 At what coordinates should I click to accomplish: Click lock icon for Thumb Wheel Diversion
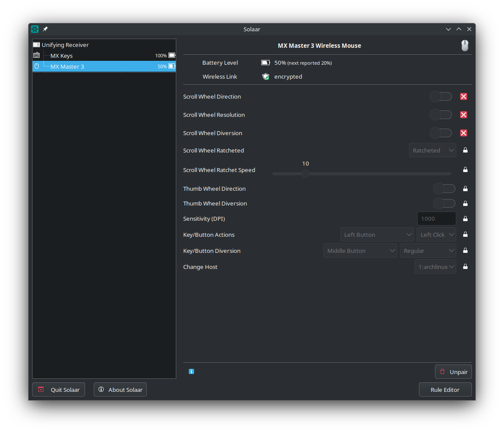(x=465, y=203)
